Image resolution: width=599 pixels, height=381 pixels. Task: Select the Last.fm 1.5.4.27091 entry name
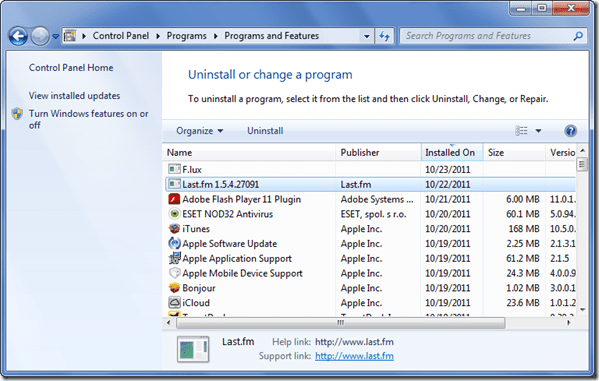[x=220, y=185]
